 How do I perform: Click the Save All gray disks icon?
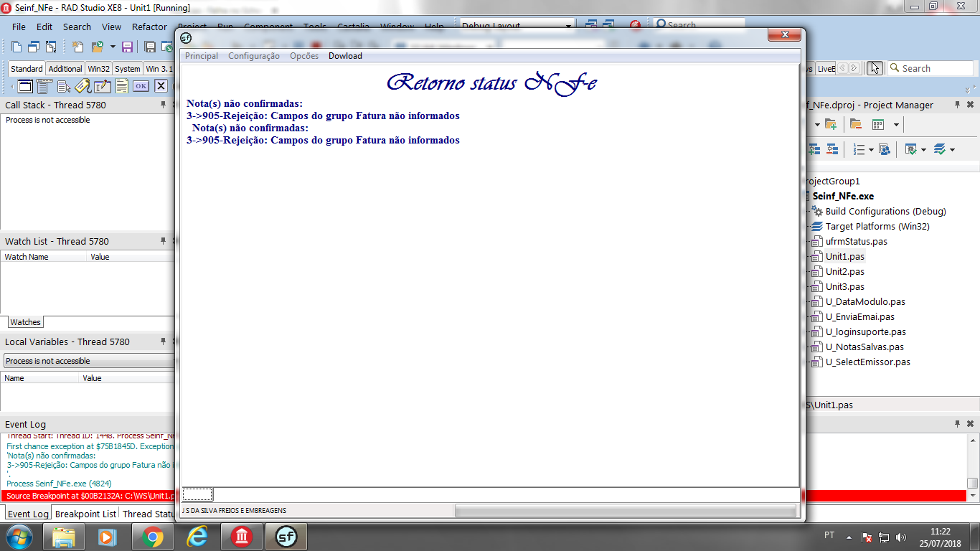(x=150, y=47)
